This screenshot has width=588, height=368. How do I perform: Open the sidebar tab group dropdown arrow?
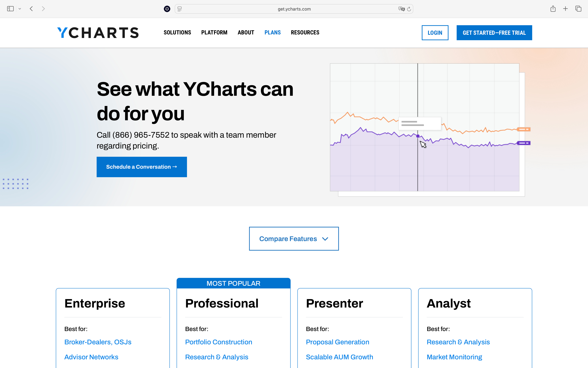coord(20,9)
